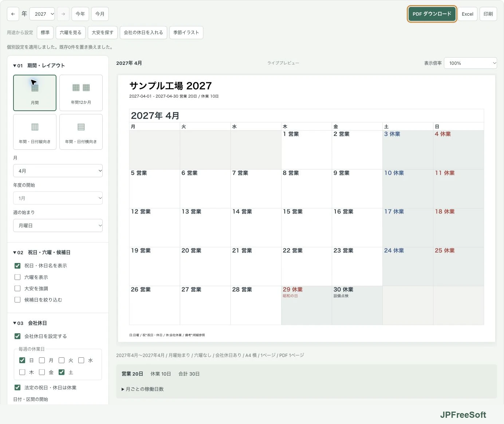This screenshot has width=504, height=424.
Task: Select the 年間・日付横向き layout tile
Action: (81, 132)
